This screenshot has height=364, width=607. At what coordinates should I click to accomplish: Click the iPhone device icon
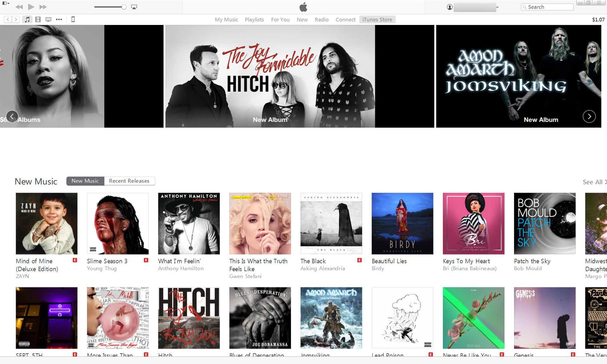73,19
